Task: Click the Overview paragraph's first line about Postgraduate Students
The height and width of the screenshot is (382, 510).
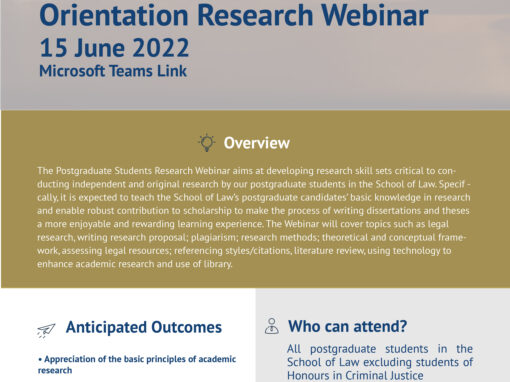Action: [x=246, y=171]
